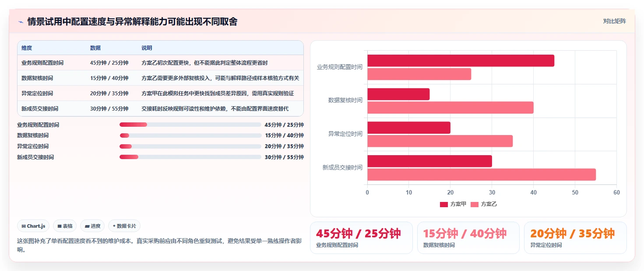644x271 pixels.
Task: Toggle the 方案乙 legend swatch
Action: pos(475,204)
